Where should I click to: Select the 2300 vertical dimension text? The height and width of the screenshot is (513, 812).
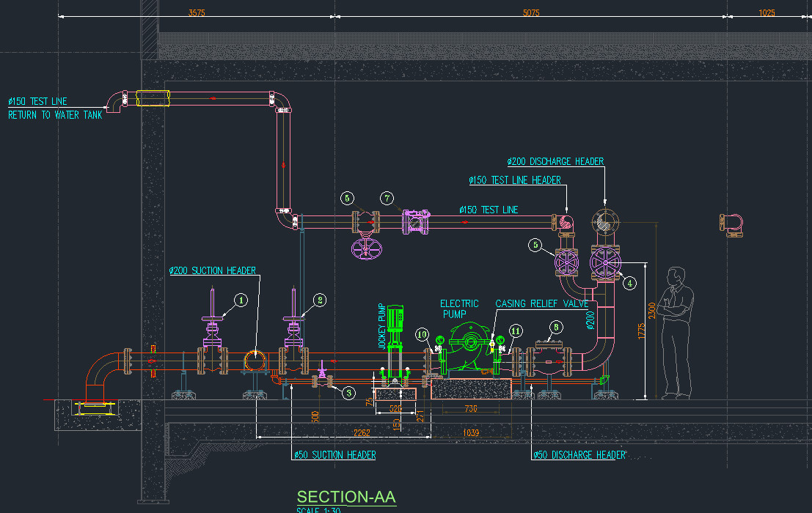point(652,310)
